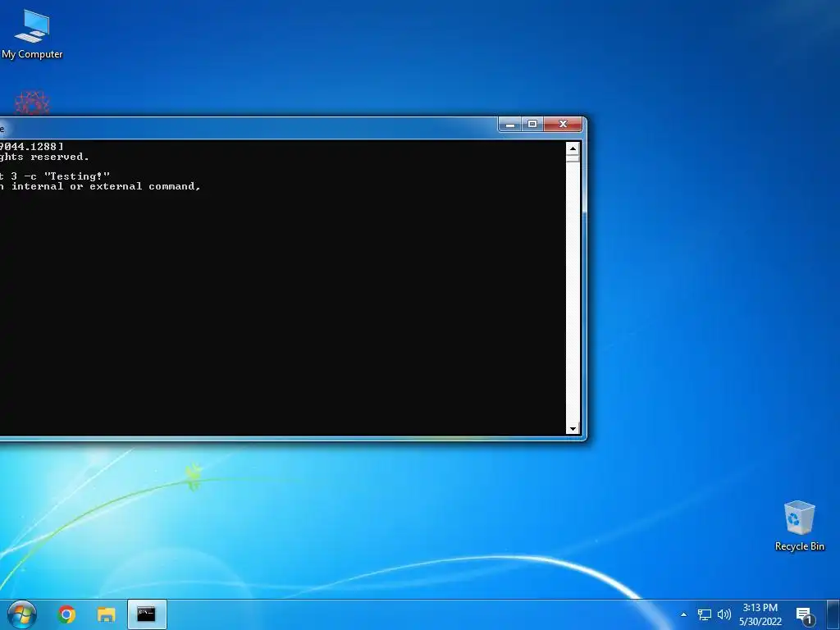840x630 pixels.
Task: Close the Command Prompt window
Action: pyautogui.click(x=563, y=125)
